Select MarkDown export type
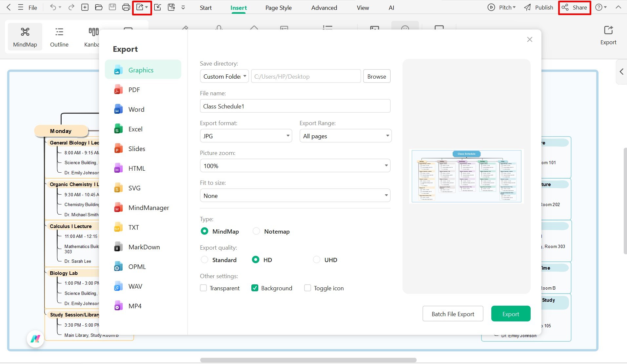This screenshot has width=627, height=364. click(143, 247)
